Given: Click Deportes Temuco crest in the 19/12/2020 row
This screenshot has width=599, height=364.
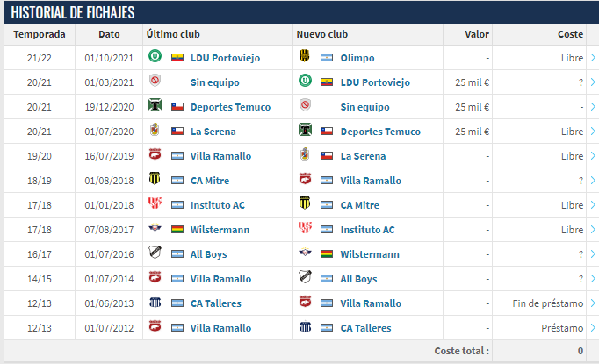Looking at the screenshot, I should pyautogui.click(x=155, y=105).
